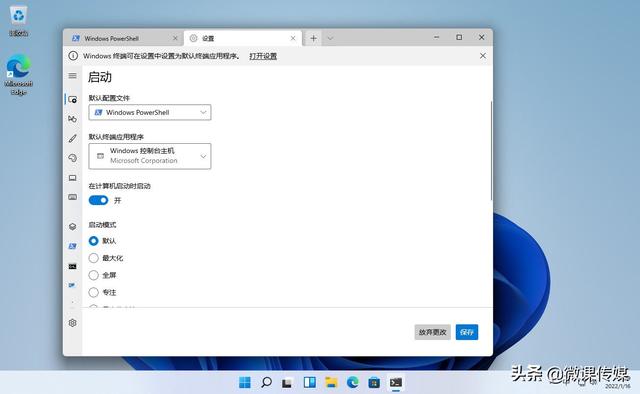Screen dimensions: 640x394
Task: Launch File Explorer from taskbar
Action: click(x=331, y=383)
